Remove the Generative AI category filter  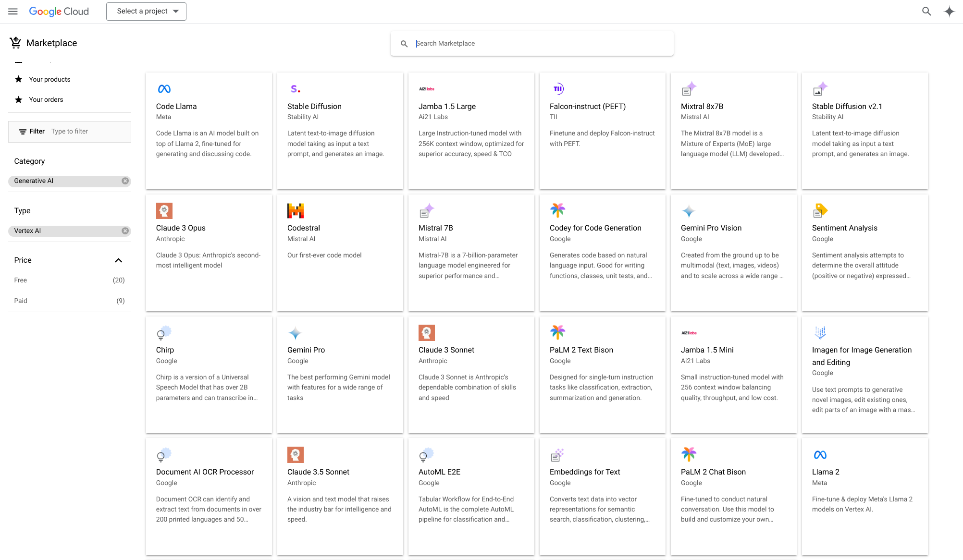[125, 181]
